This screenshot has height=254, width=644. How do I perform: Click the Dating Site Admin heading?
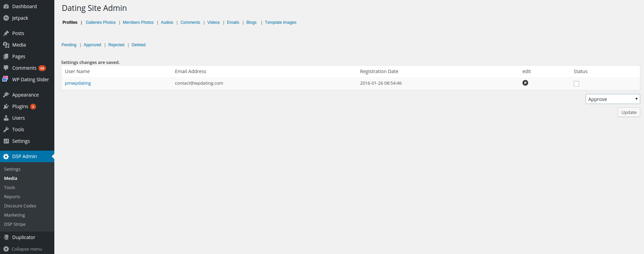tap(94, 8)
